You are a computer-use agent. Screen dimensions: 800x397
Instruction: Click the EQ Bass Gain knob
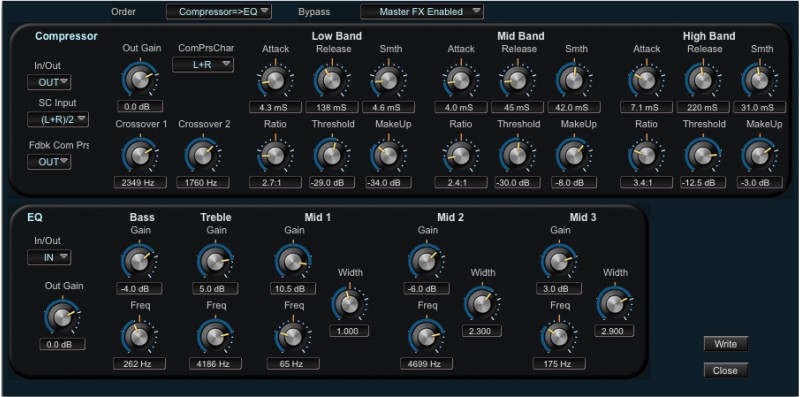pos(139,261)
